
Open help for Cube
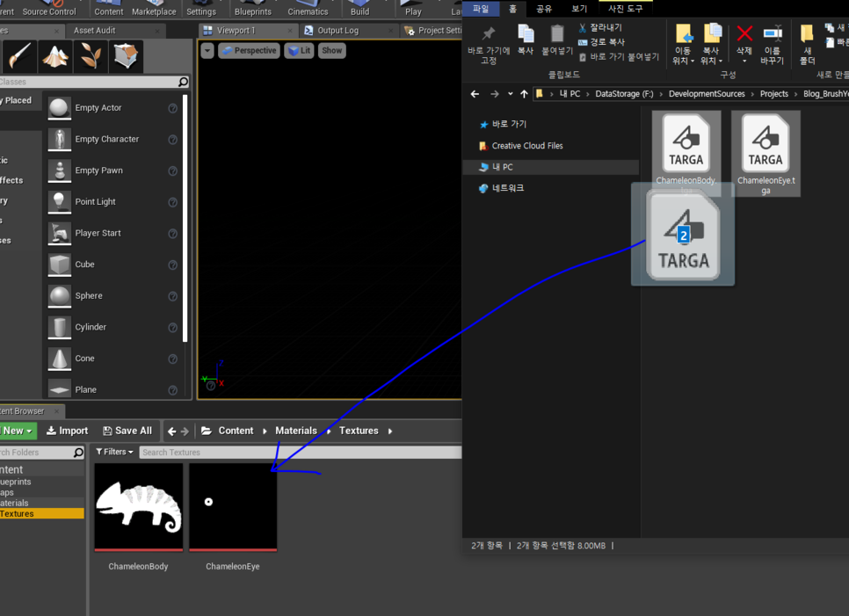[x=173, y=265]
